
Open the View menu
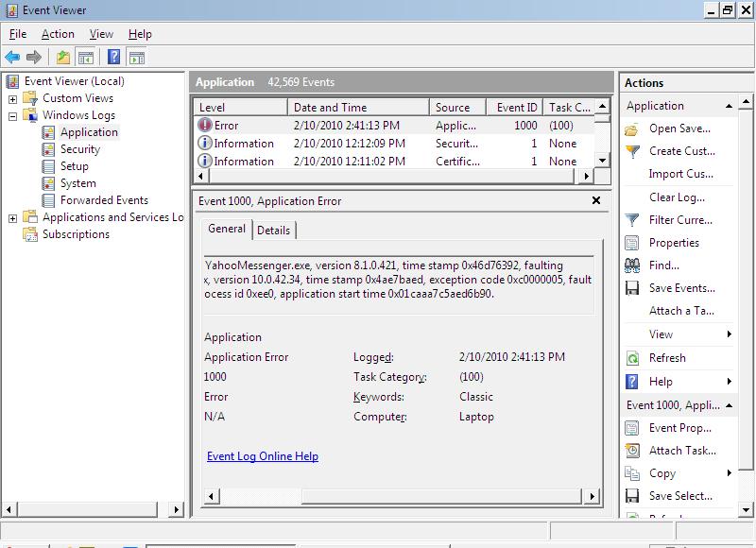[x=101, y=34]
